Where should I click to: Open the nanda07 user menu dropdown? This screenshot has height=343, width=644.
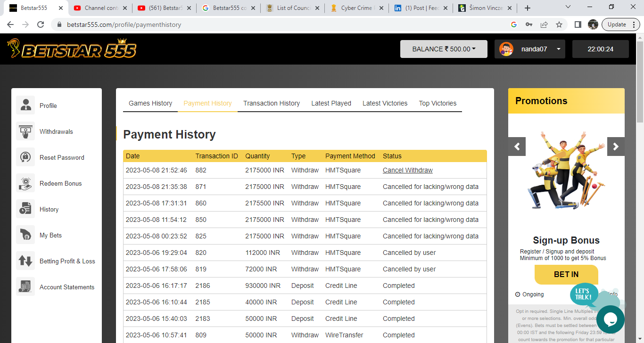point(529,49)
